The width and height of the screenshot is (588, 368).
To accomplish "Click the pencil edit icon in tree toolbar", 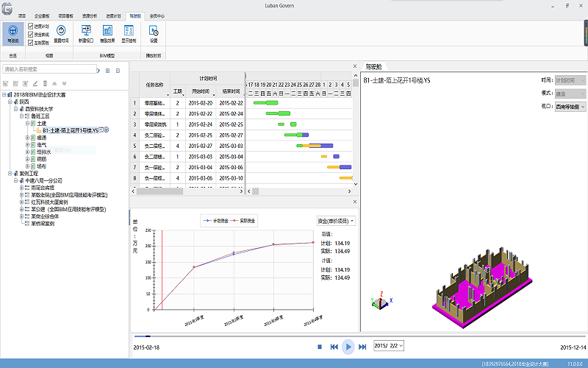I will coord(35,83).
